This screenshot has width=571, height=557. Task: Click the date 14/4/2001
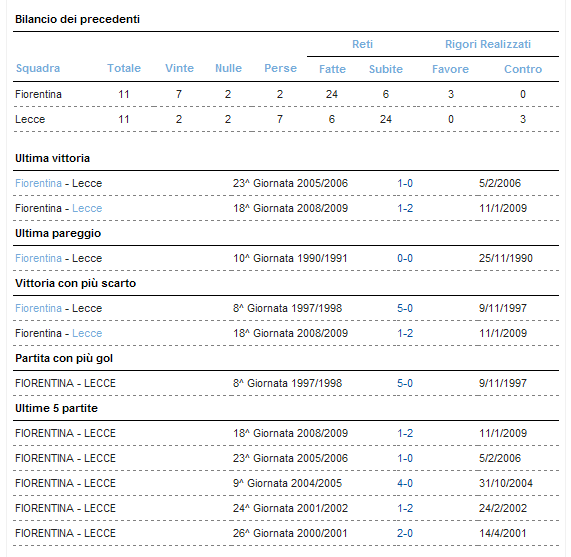coord(503,533)
